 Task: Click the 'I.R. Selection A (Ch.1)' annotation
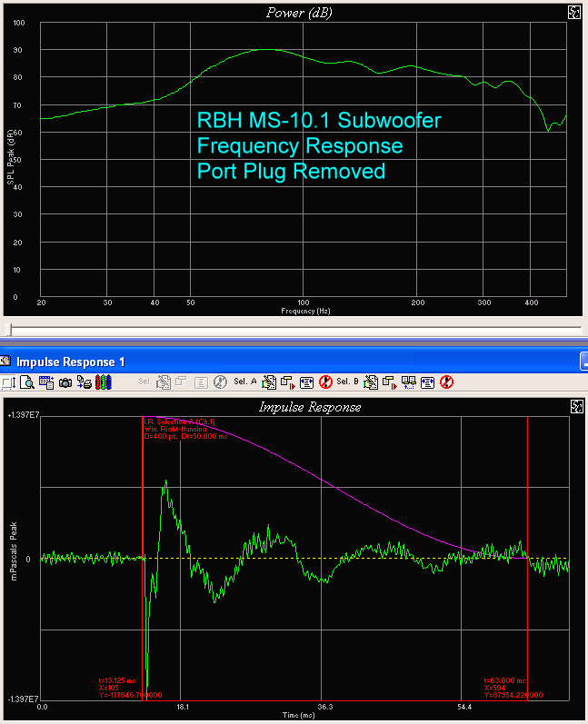179,422
